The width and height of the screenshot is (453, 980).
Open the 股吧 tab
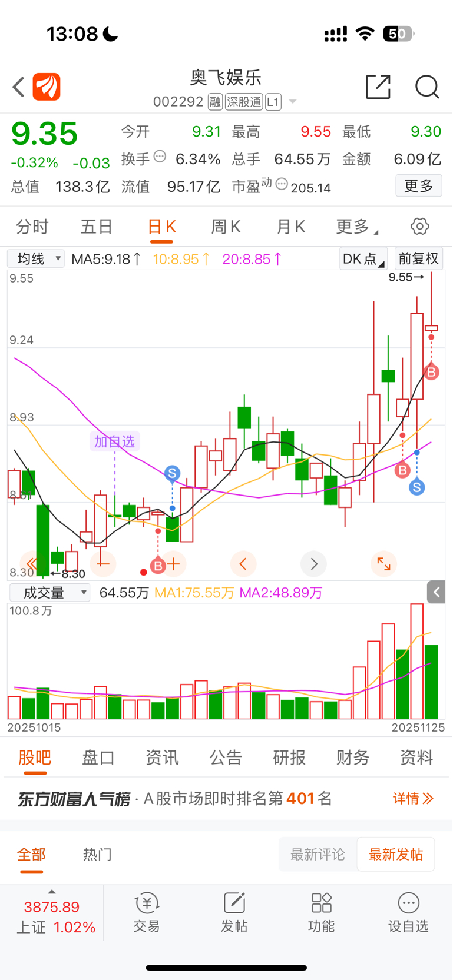[x=35, y=758]
